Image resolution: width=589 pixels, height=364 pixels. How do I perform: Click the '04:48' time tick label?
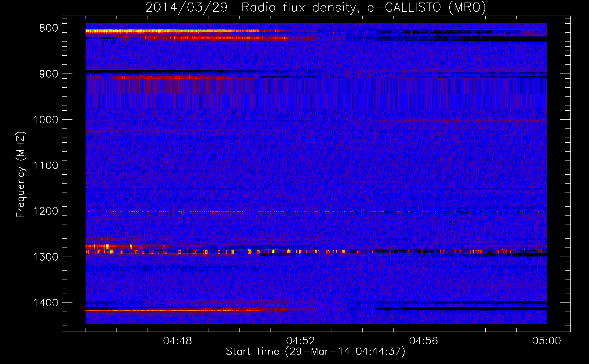(178, 341)
